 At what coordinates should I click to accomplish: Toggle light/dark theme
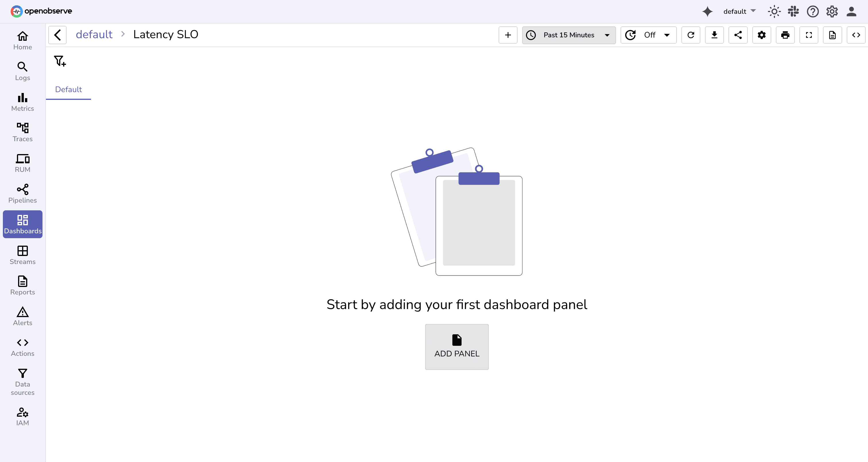point(774,11)
